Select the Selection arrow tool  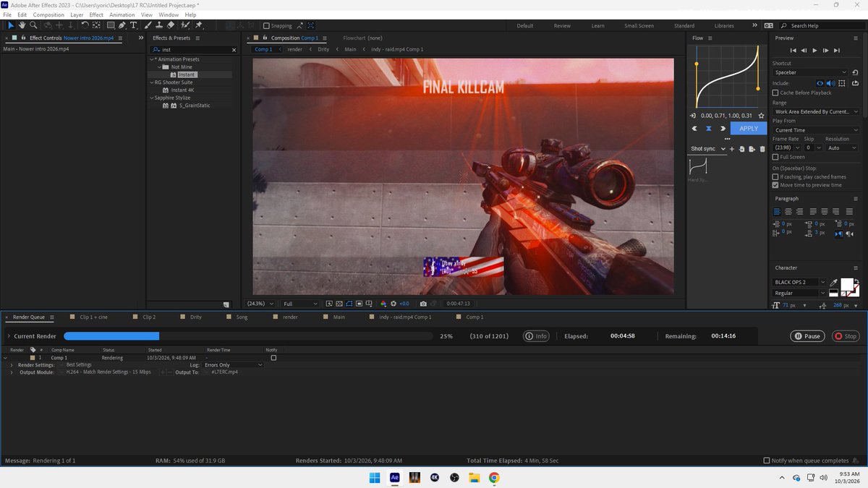(x=11, y=25)
